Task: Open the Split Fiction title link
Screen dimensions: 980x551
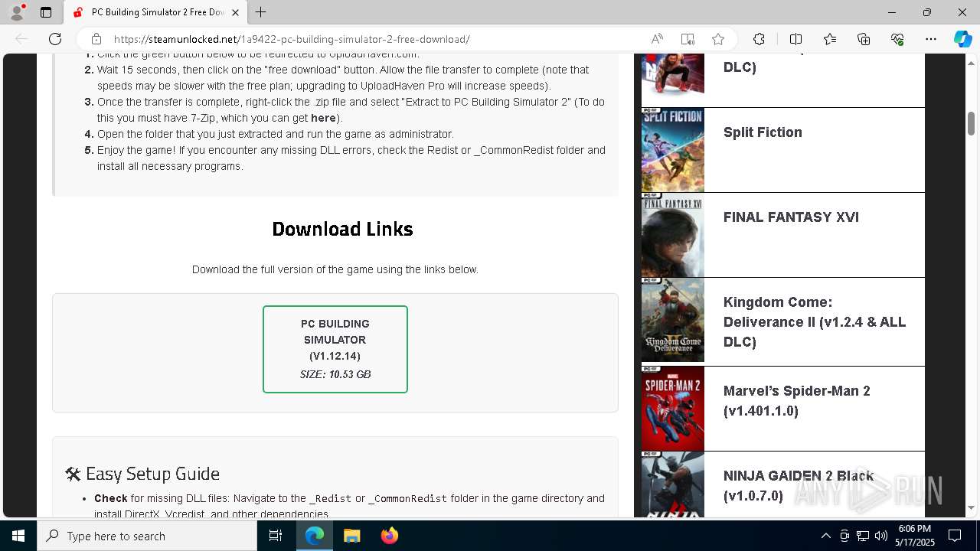Action: pyautogui.click(x=763, y=132)
